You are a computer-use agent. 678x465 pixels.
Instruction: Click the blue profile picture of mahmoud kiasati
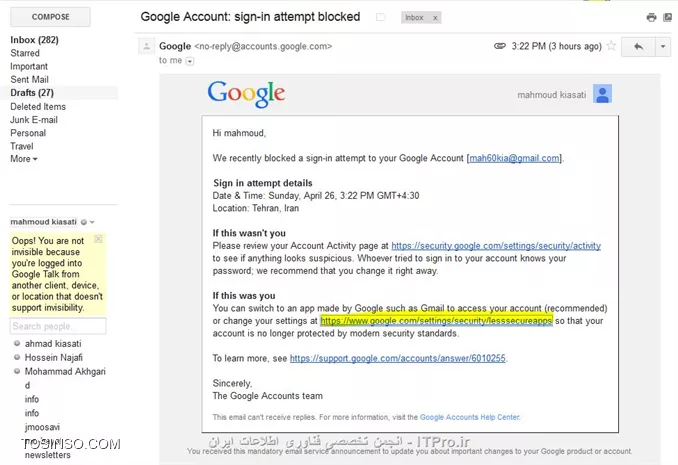tap(602, 94)
